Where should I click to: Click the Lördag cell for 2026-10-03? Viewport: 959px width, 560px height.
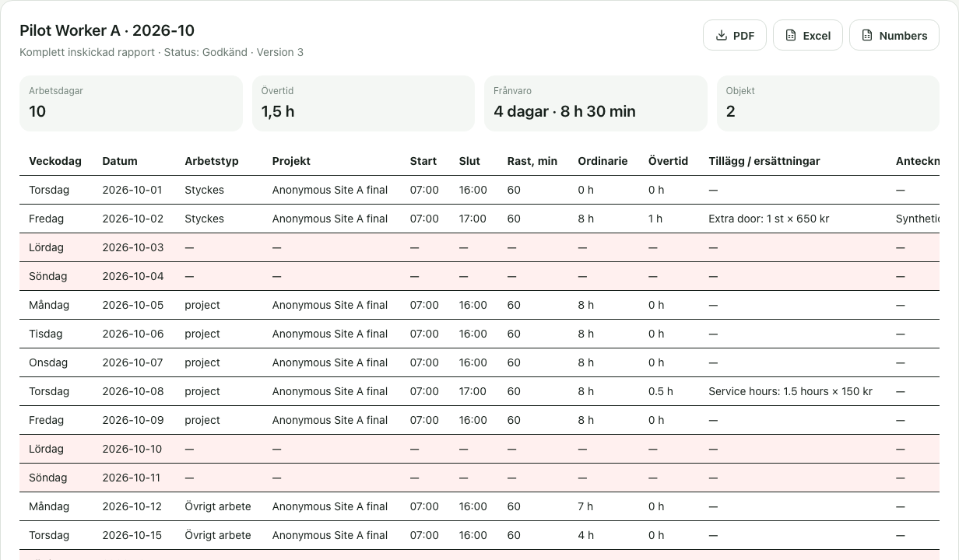47,247
